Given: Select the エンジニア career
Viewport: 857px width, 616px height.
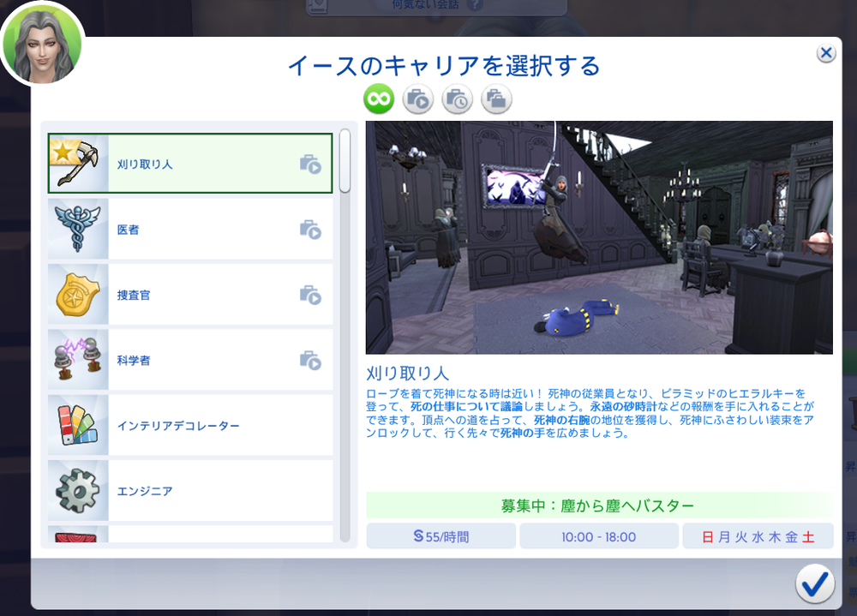Looking at the screenshot, I should click(x=190, y=491).
